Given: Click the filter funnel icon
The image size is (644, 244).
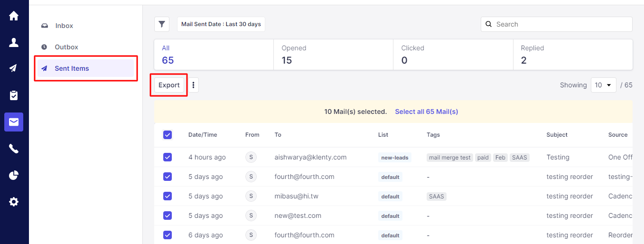Looking at the screenshot, I should tap(162, 24).
